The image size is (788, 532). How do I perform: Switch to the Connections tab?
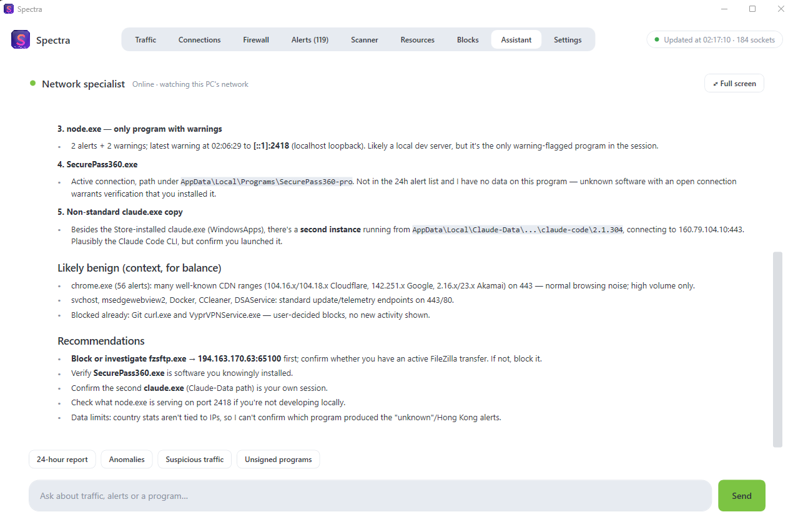199,39
